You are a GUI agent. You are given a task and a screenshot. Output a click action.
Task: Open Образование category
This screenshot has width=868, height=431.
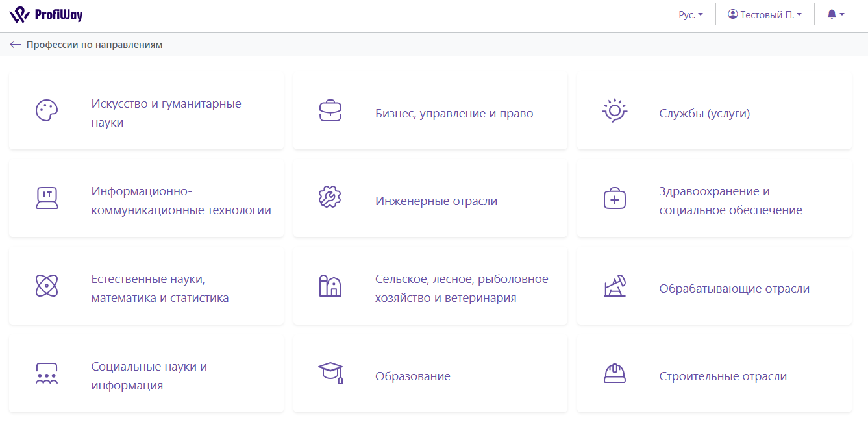pyautogui.click(x=412, y=376)
